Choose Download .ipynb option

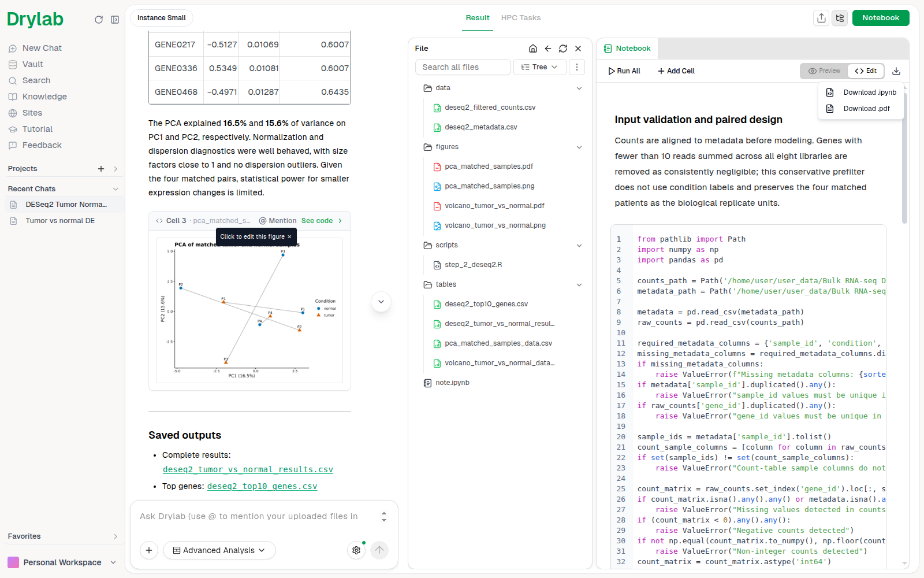(x=861, y=92)
